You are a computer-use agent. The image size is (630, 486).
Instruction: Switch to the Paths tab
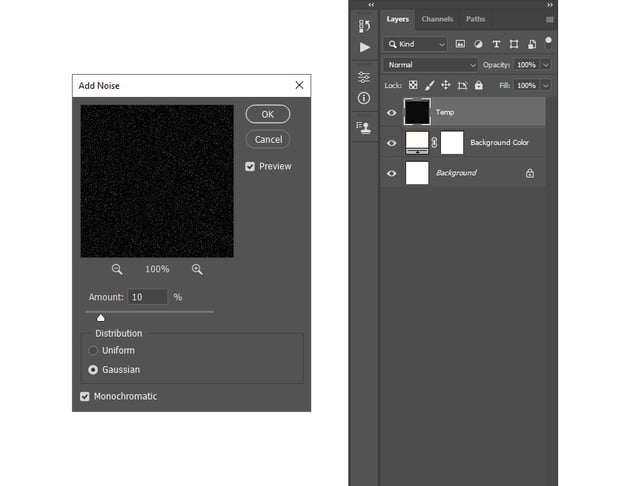click(475, 19)
